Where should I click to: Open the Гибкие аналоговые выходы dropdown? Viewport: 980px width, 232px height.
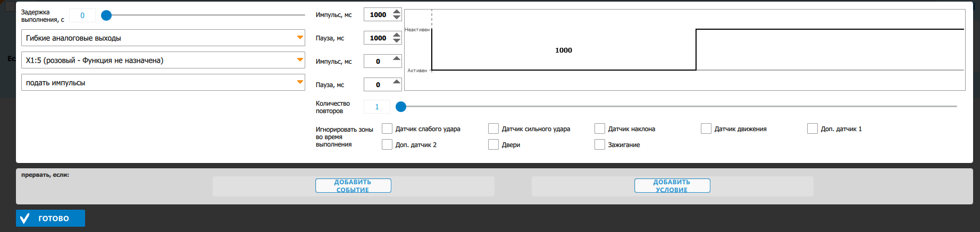pos(163,38)
